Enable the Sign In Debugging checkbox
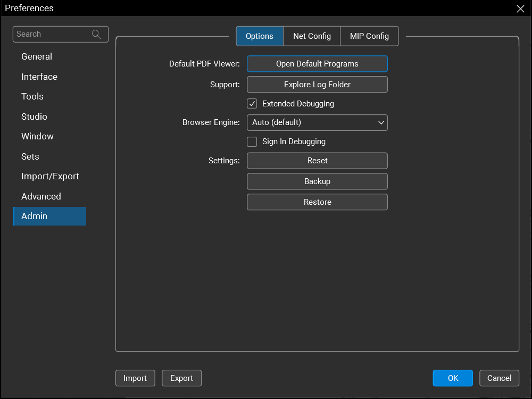532x399 pixels. coord(252,142)
